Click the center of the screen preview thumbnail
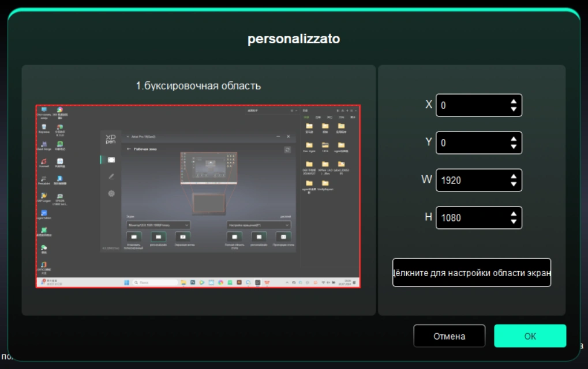The width and height of the screenshot is (588, 369). (x=198, y=196)
